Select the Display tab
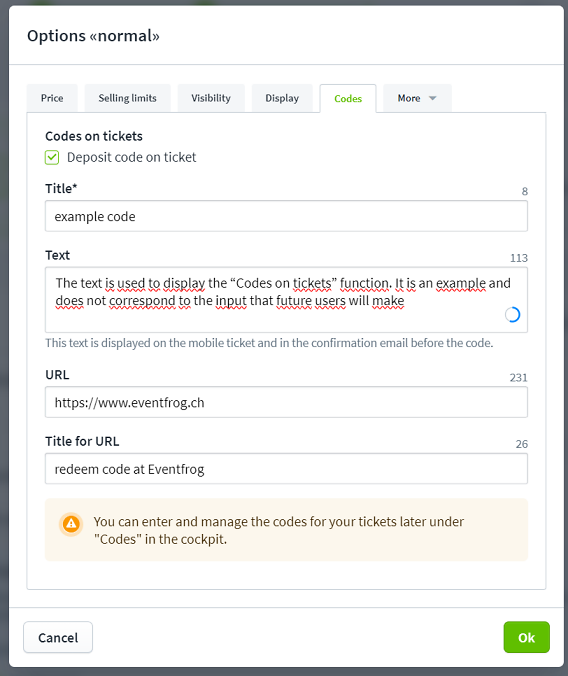The width and height of the screenshot is (568, 676). coord(282,98)
